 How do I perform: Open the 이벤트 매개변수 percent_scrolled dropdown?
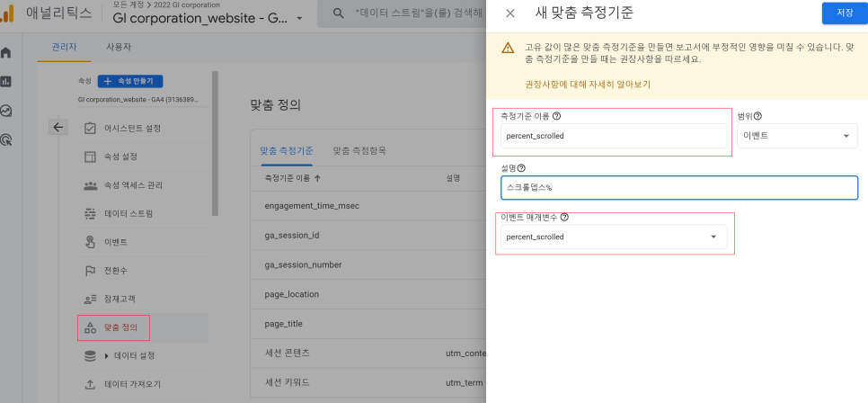tap(614, 237)
